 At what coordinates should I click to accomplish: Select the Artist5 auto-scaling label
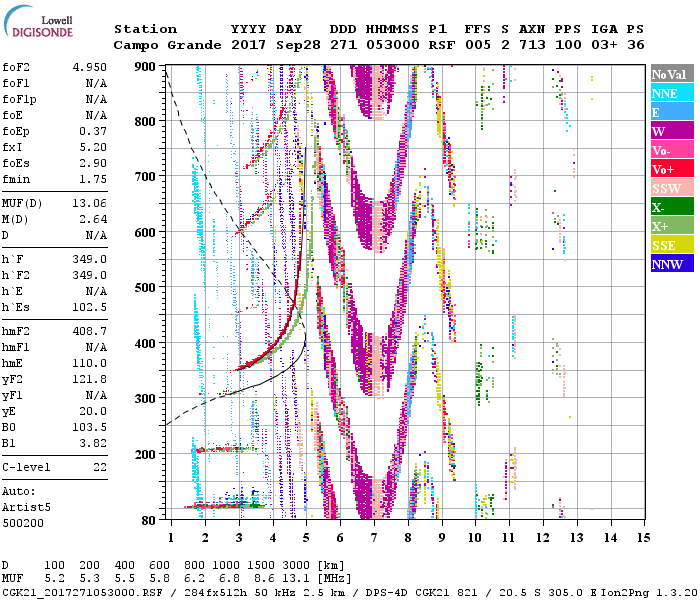tap(25, 508)
